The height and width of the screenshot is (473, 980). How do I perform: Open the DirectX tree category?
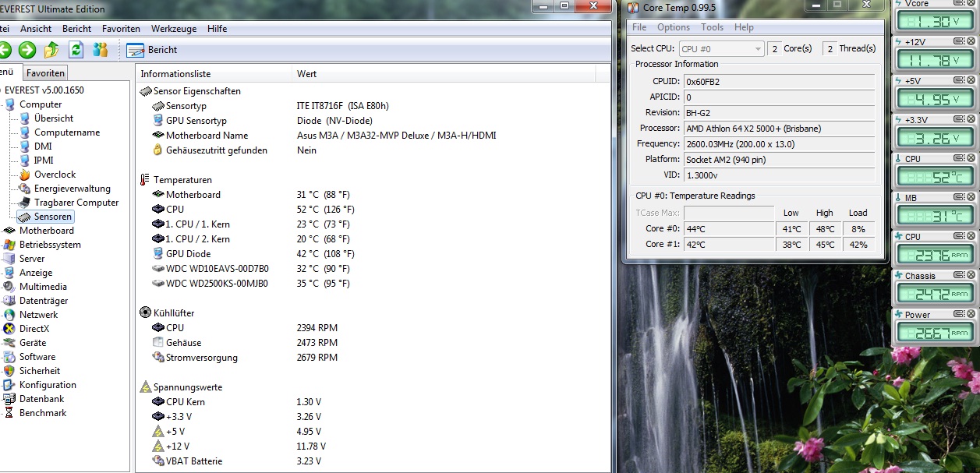(27, 329)
